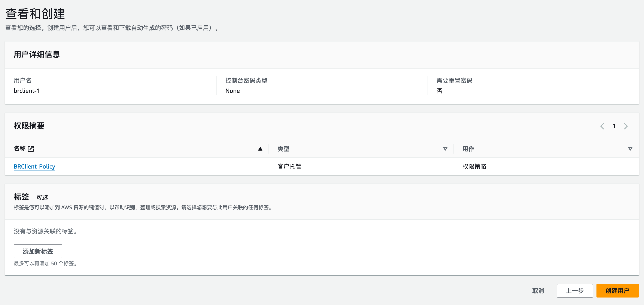Go back with the 上一步 button
The width and height of the screenshot is (644, 305).
[x=574, y=290]
